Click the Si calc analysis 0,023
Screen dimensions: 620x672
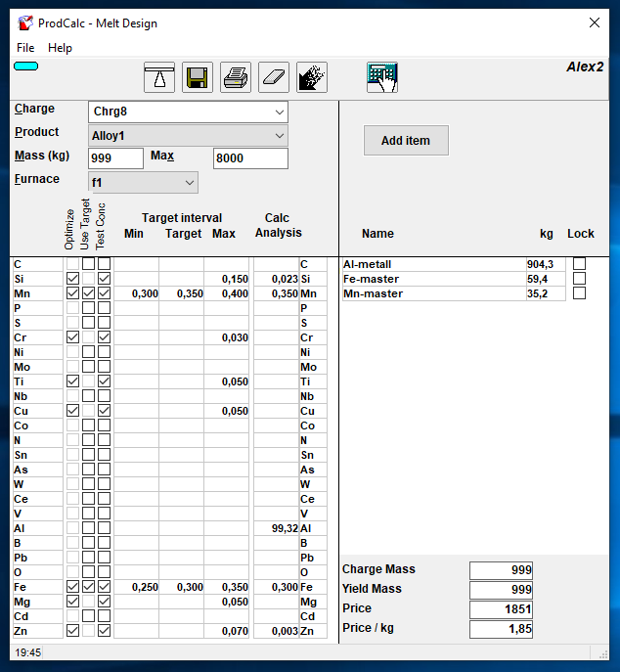coord(276,279)
